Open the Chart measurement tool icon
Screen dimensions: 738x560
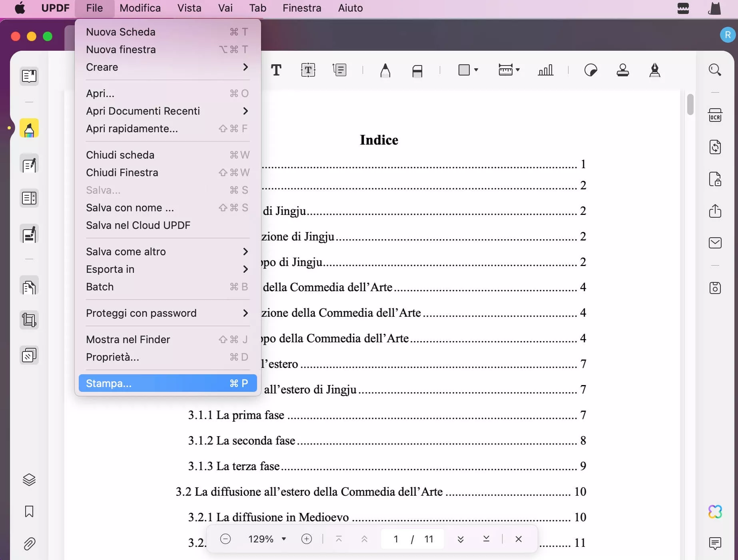(x=545, y=70)
